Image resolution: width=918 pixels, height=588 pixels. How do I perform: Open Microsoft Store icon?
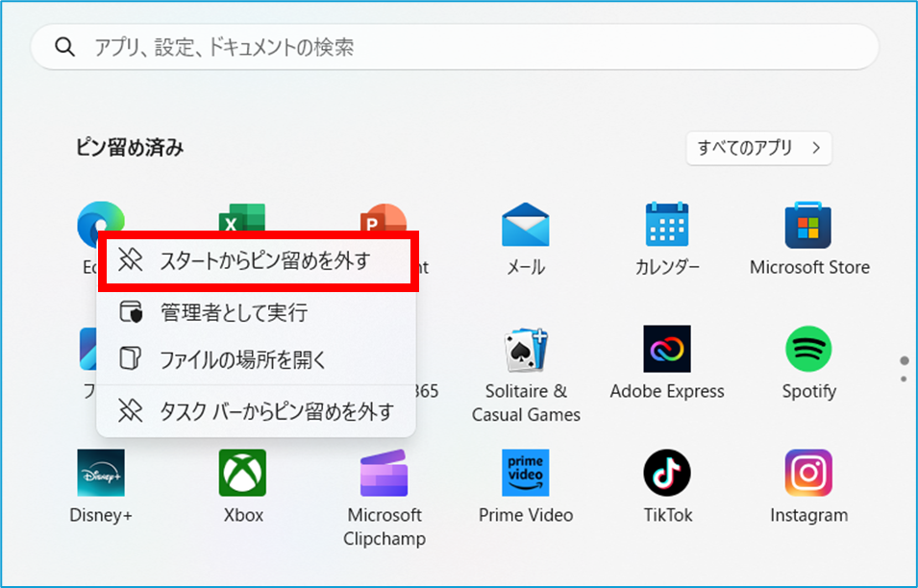[x=808, y=227]
